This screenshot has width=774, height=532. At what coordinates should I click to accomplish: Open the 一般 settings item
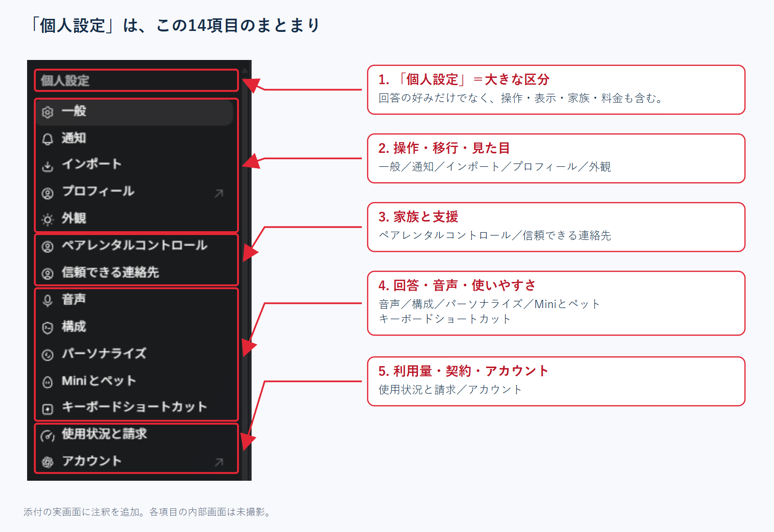[x=134, y=112]
